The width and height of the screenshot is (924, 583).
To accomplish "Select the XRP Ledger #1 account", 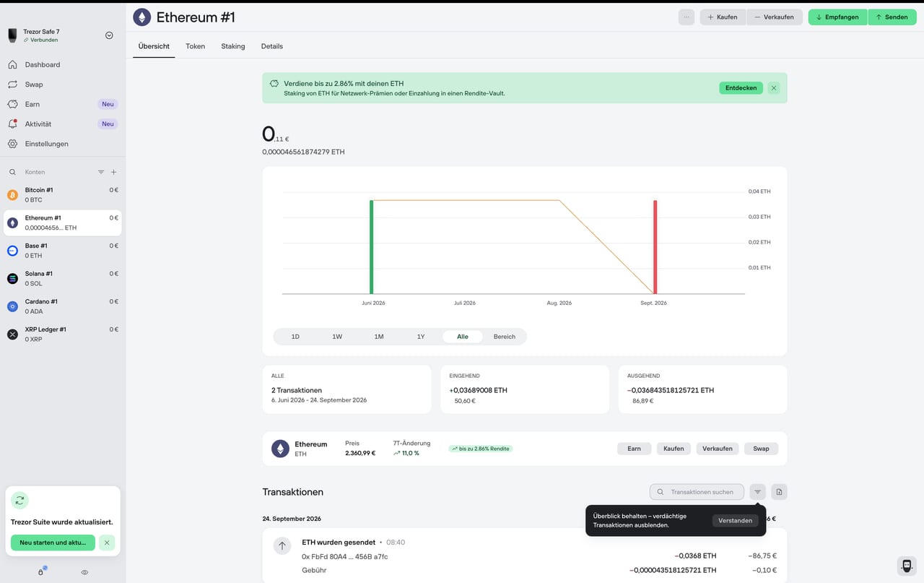I will point(63,334).
